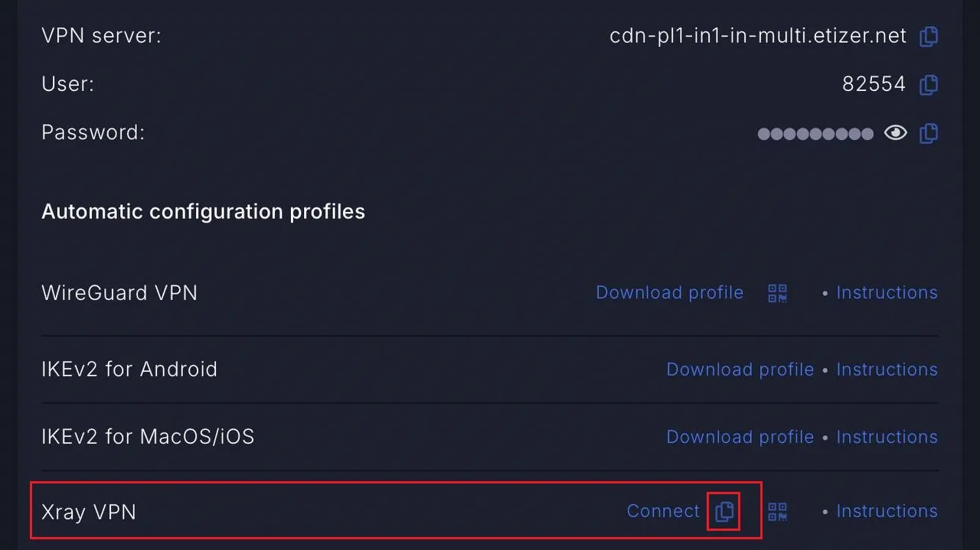Select the server name cdn-pl1-in1-in-multi.etizer.net
The width and height of the screenshot is (980, 550).
pyautogui.click(x=758, y=36)
